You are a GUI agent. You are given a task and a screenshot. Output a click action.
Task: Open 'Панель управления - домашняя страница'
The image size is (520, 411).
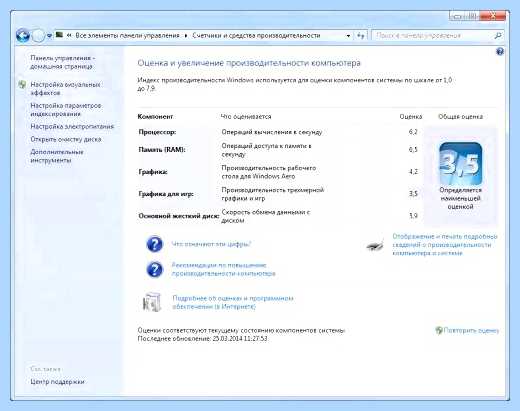[63, 62]
